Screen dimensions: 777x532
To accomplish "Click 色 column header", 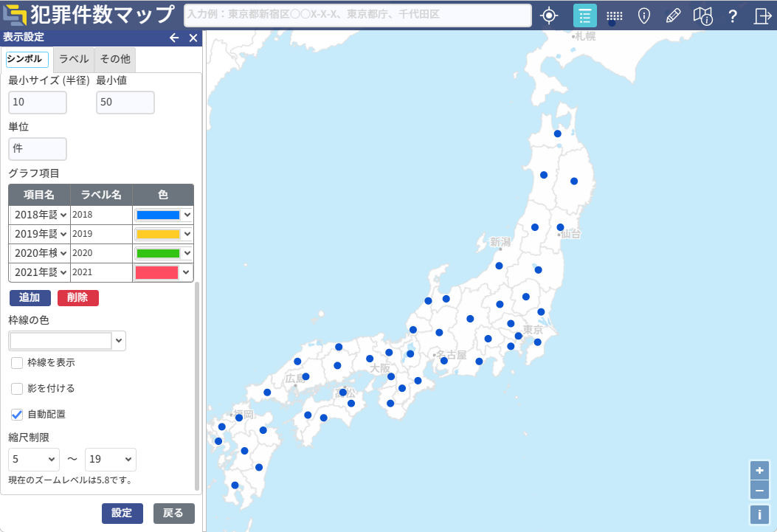I will point(163,195).
